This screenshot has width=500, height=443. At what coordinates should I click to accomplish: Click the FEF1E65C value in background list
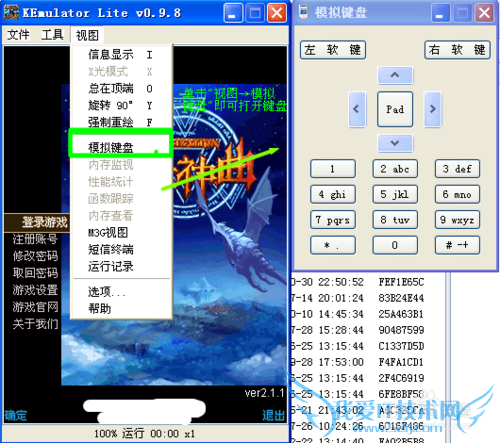[x=401, y=282]
